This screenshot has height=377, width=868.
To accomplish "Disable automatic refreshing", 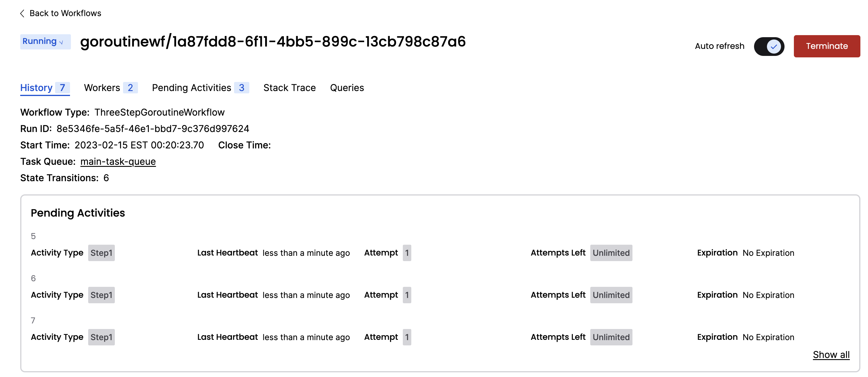I will [x=769, y=46].
